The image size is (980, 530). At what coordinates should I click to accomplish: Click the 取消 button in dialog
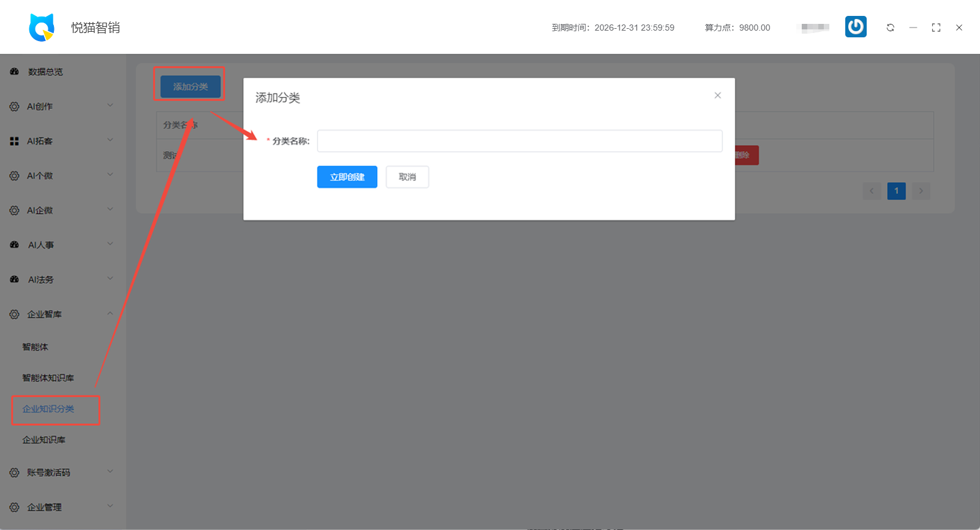coord(407,177)
